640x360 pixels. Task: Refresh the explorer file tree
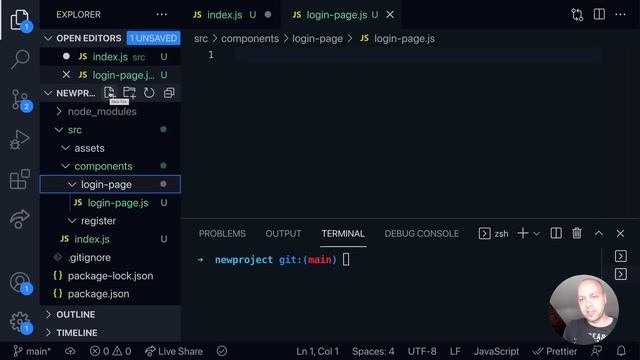point(149,93)
